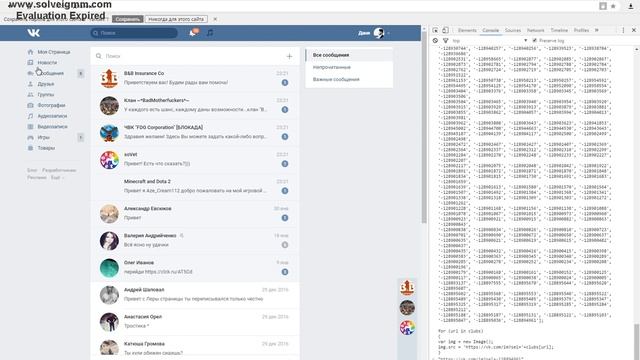Open the Реклама footer link
This screenshot has height=360, width=640.
coord(37,178)
